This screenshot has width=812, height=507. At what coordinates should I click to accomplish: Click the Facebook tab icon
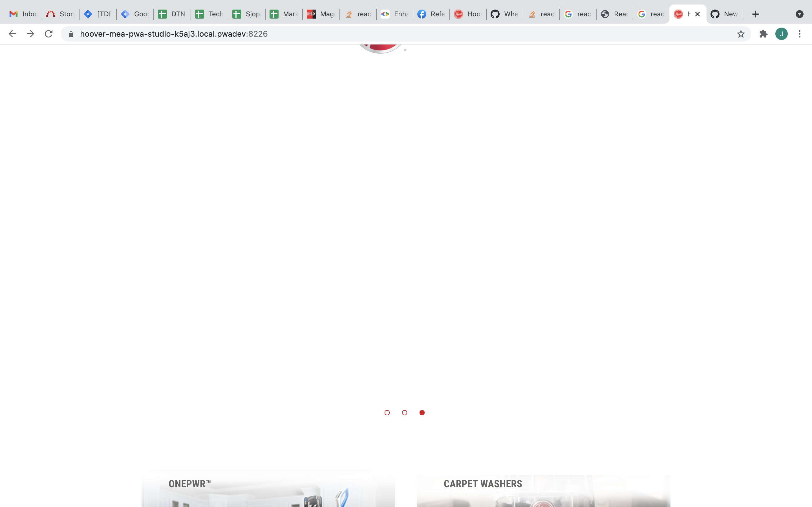click(422, 14)
